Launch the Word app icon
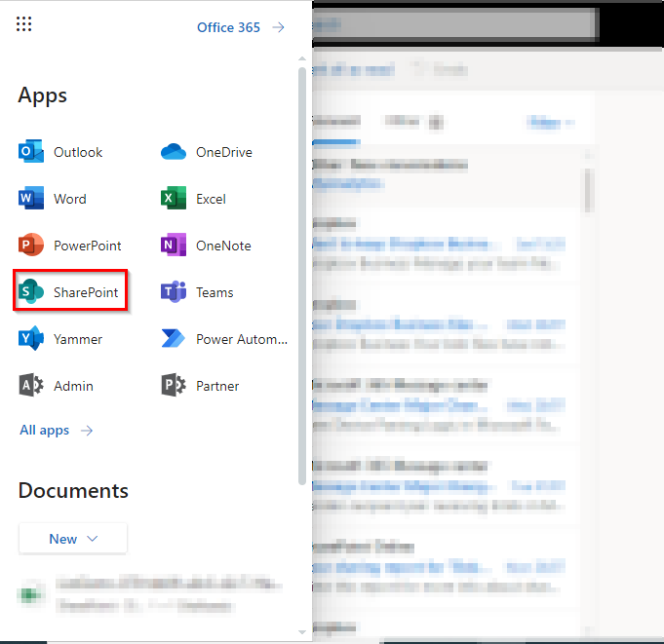664x644 pixels. click(x=31, y=198)
